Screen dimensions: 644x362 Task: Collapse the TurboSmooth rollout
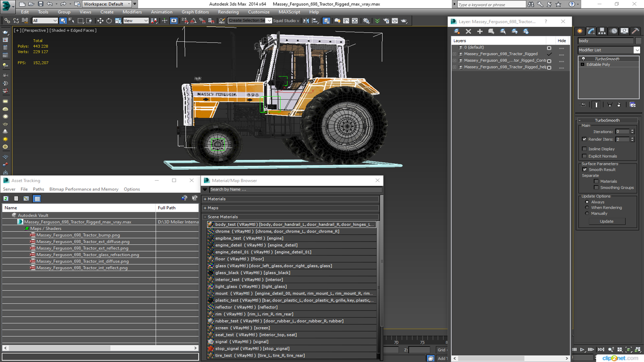[580, 120]
